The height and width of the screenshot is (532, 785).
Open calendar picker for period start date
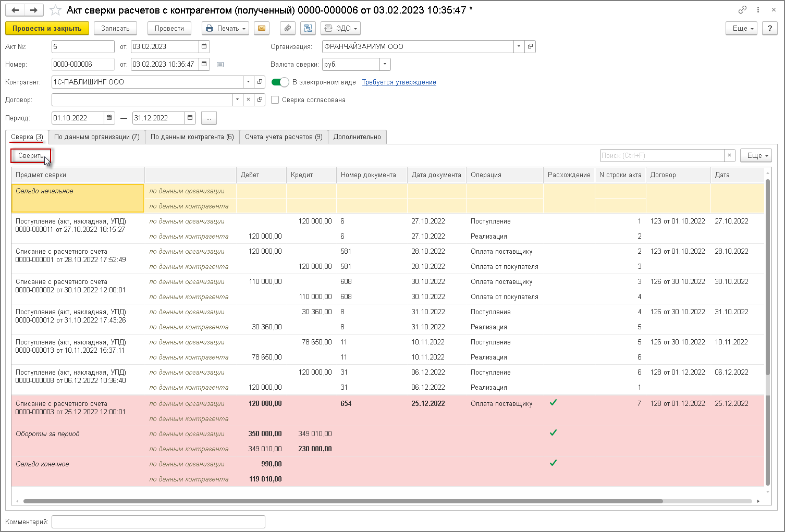(x=109, y=118)
